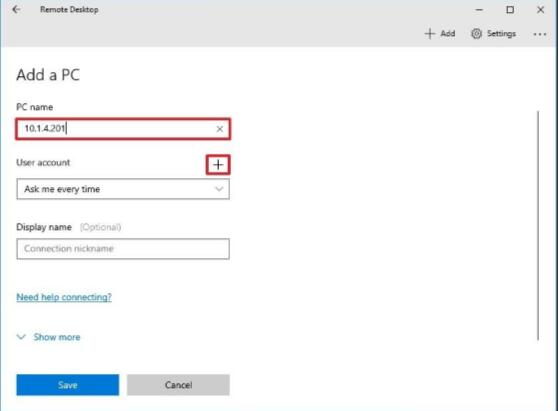Select the Settings label in the toolbar
Image resolution: width=558 pixels, height=411 pixels.
coord(501,33)
